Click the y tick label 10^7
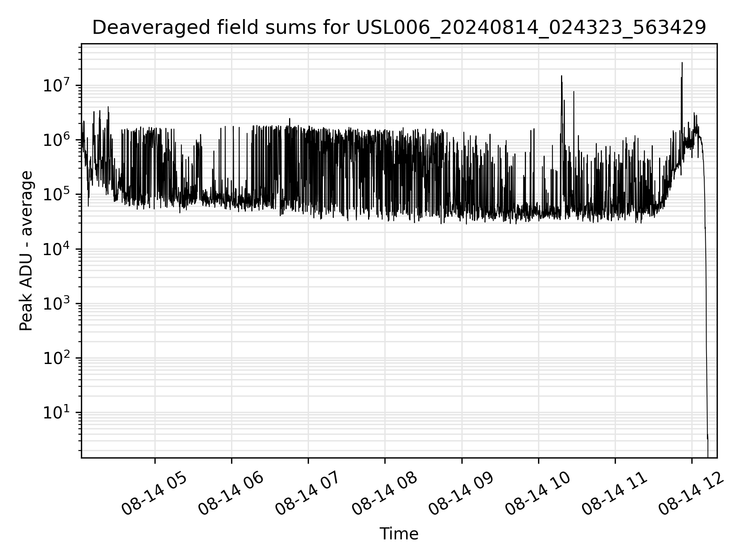Viewport: 747px width, 560px height. 57,85
